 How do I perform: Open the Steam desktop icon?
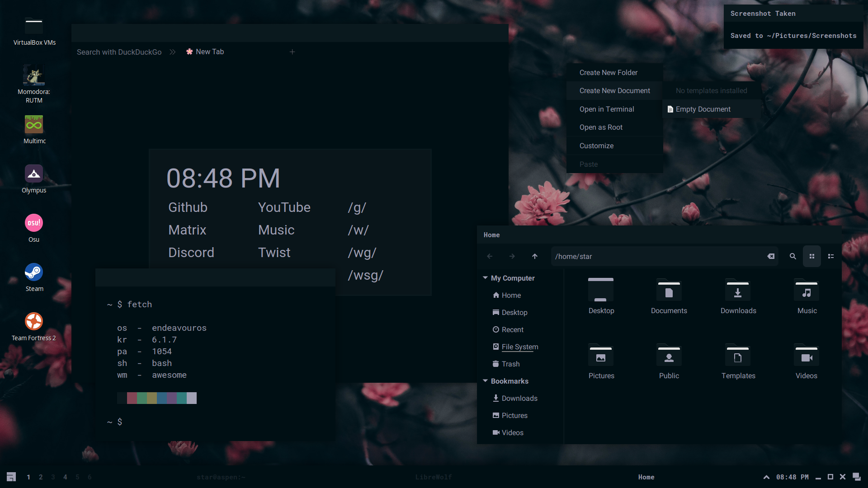[34, 272]
